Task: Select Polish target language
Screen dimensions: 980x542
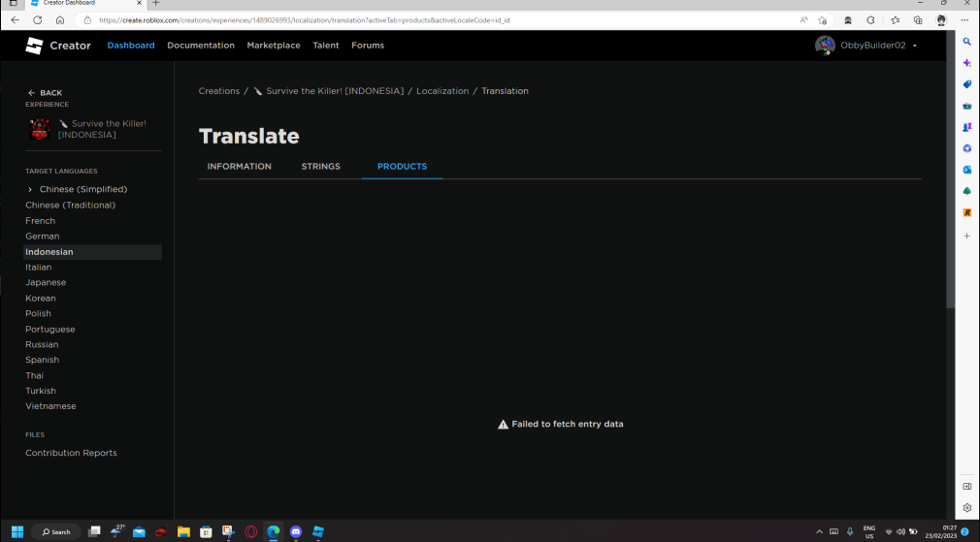Action: pyautogui.click(x=38, y=313)
